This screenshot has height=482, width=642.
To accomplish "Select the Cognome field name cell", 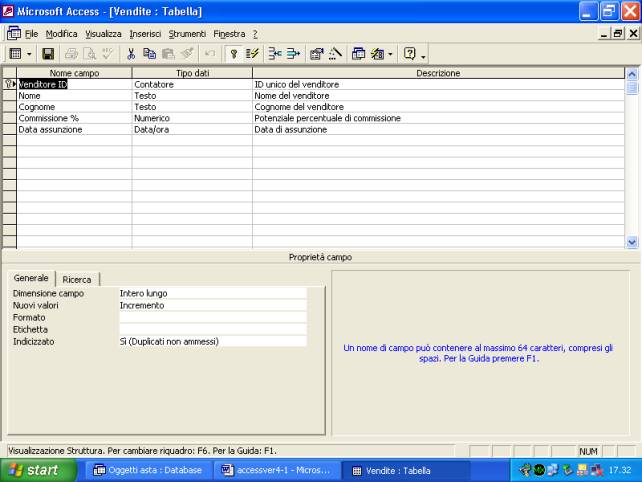I will click(74, 107).
